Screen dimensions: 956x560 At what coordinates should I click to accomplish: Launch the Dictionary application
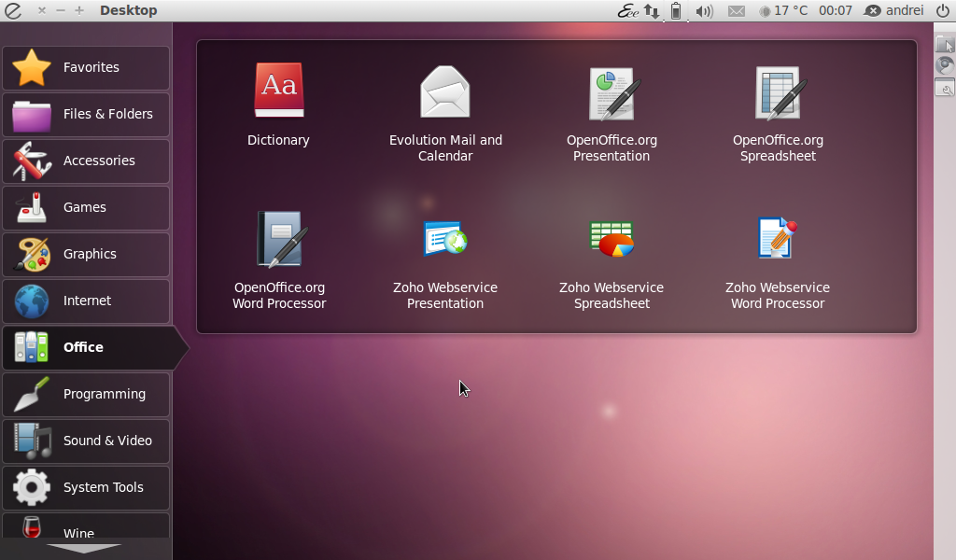coord(278,105)
